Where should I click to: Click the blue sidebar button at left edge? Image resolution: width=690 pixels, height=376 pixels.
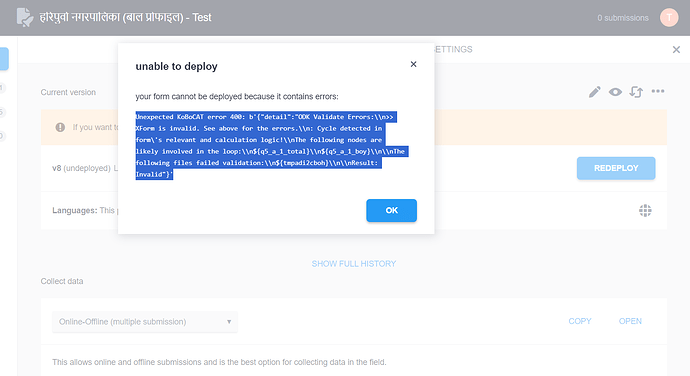pyautogui.click(x=4, y=59)
